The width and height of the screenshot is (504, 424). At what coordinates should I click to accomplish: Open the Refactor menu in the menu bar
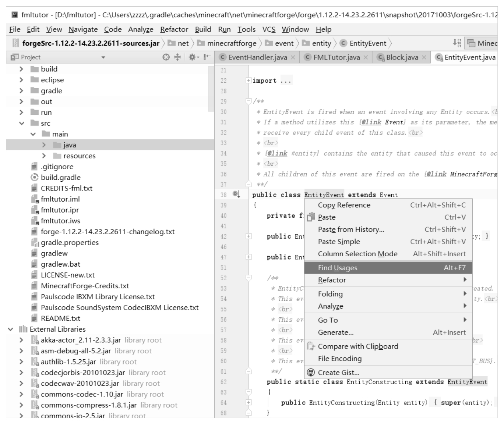(x=174, y=29)
